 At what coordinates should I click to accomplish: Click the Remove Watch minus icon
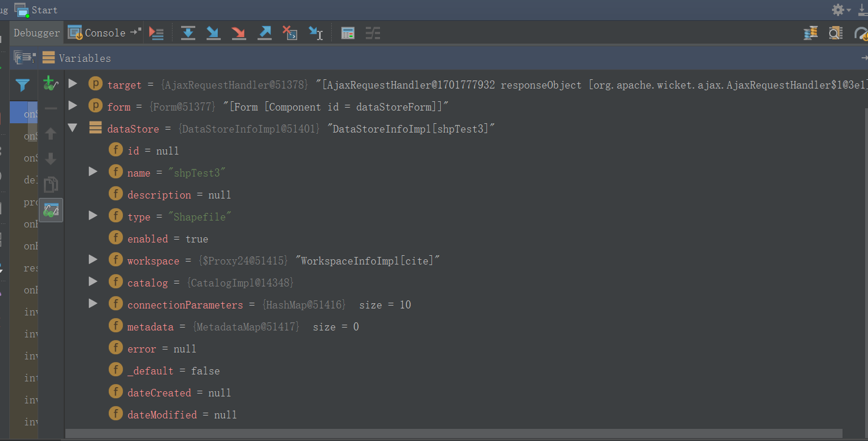(x=51, y=108)
